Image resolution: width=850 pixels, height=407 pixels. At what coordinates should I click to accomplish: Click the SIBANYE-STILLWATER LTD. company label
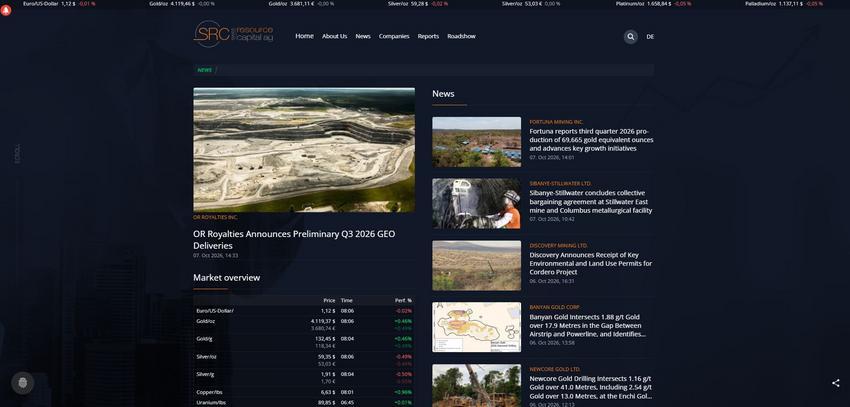click(x=561, y=184)
